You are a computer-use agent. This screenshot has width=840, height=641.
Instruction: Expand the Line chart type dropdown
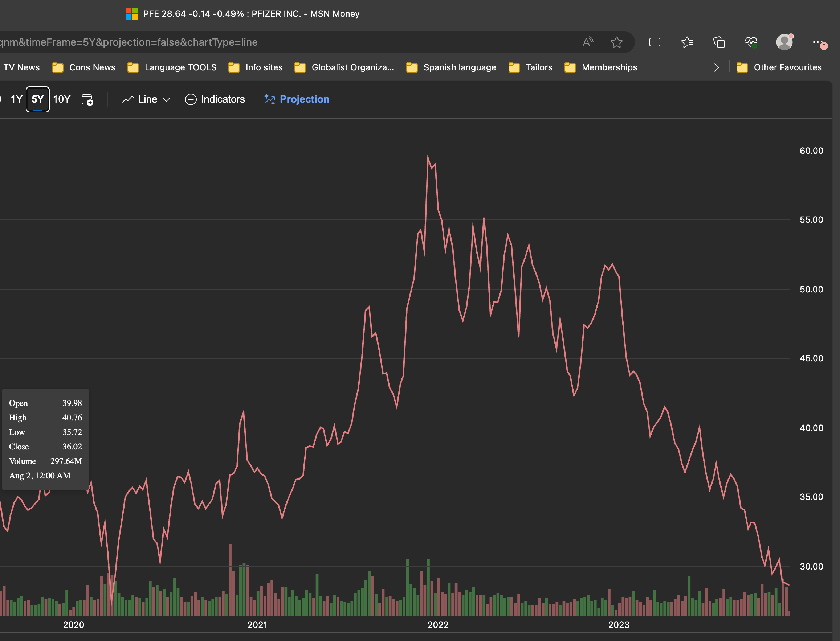[146, 100]
